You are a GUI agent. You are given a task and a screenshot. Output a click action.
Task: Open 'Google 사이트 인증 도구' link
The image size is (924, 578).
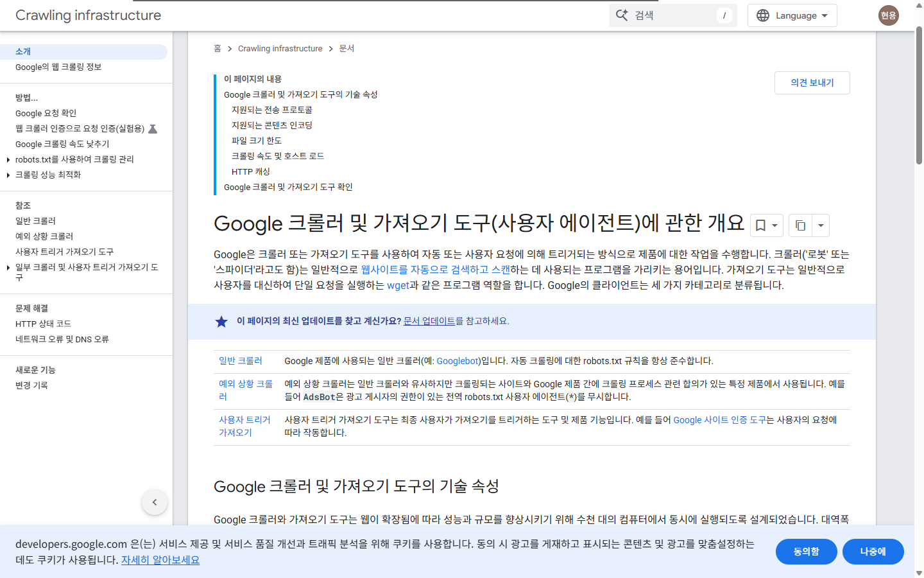[719, 420]
